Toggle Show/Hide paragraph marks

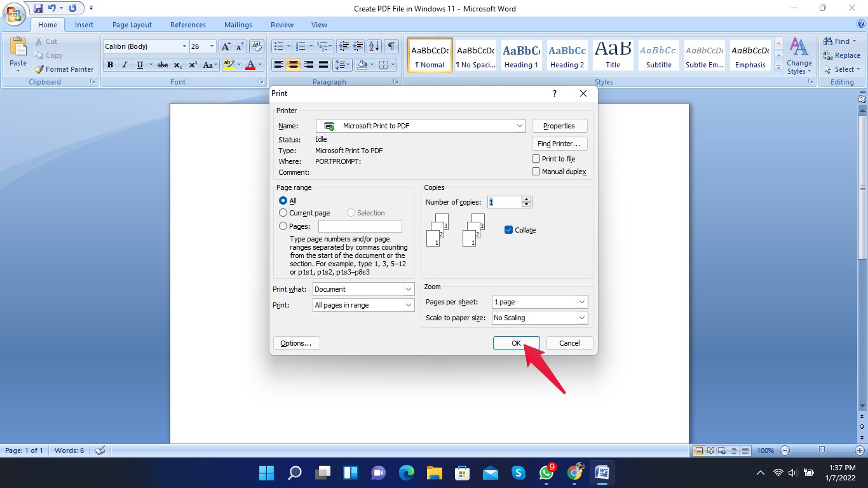coord(391,46)
